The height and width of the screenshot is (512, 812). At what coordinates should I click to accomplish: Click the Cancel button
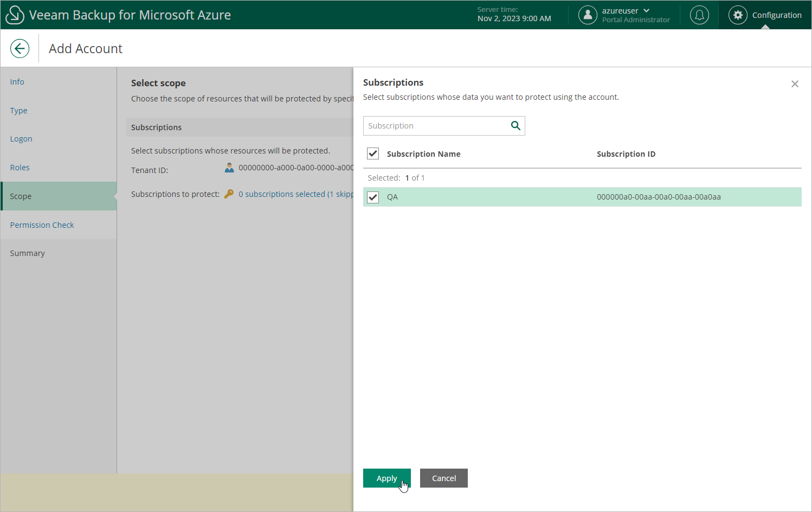(444, 478)
